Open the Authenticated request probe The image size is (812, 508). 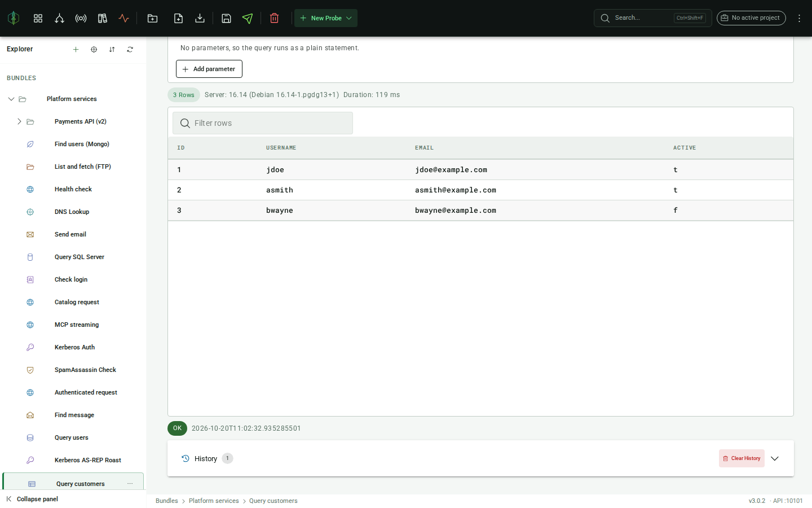86,392
